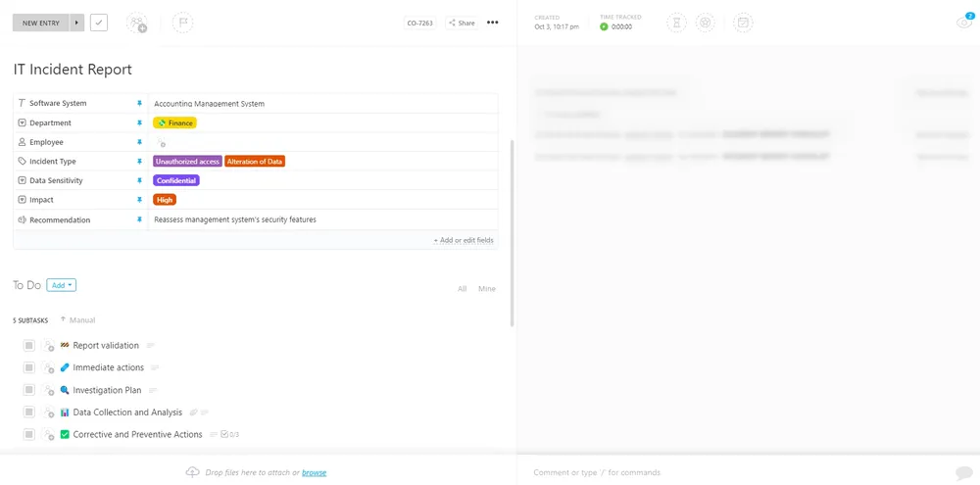The height and width of the screenshot is (485, 980).
Task: Open the status dropdown arrow next to NEW ENTRY
Action: pos(76,24)
